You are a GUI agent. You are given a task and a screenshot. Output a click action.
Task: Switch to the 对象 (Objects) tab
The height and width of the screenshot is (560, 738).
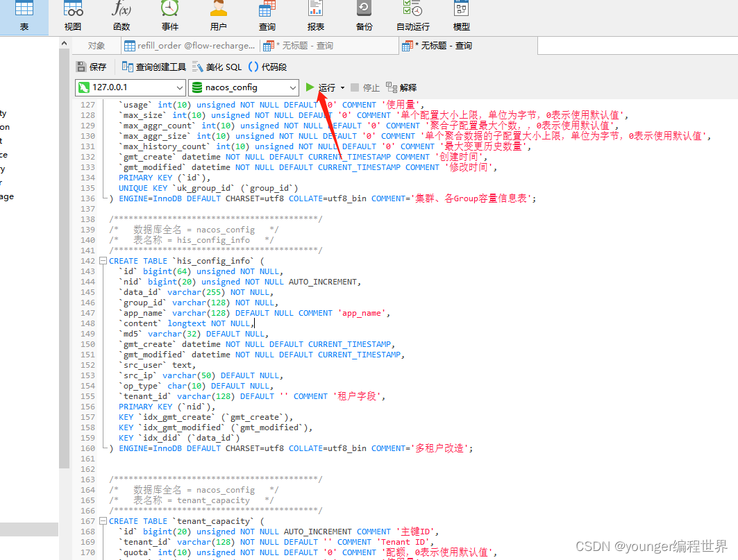96,46
